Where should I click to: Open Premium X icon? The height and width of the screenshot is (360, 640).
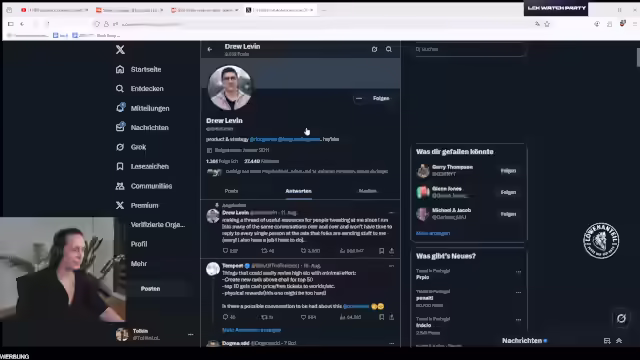[120, 205]
